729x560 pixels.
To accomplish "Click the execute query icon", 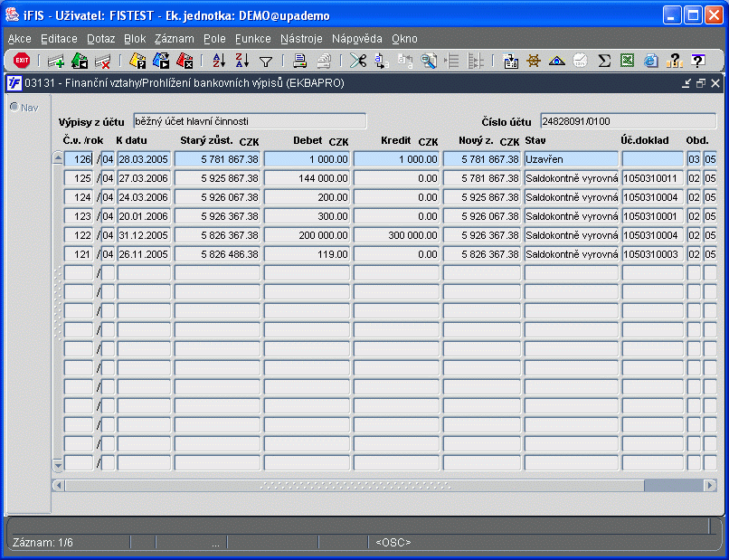I will pyautogui.click(x=161, y=61).
